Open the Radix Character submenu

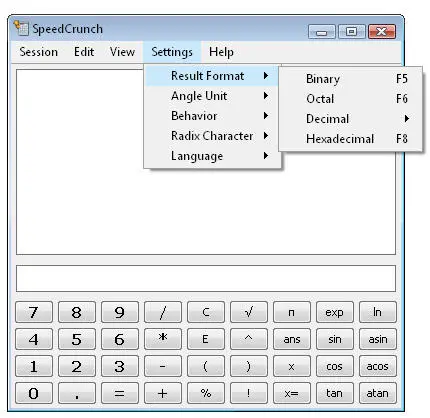click(x=212, y=136)
